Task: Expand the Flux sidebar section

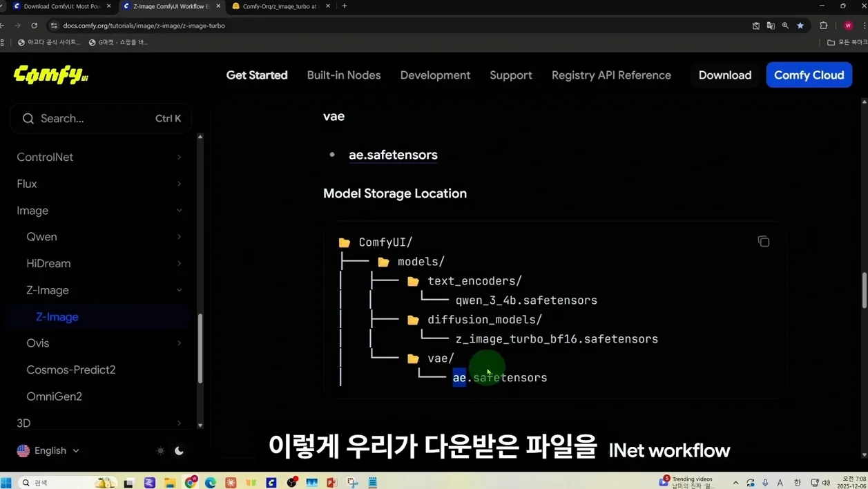Action: click(101, 184)
